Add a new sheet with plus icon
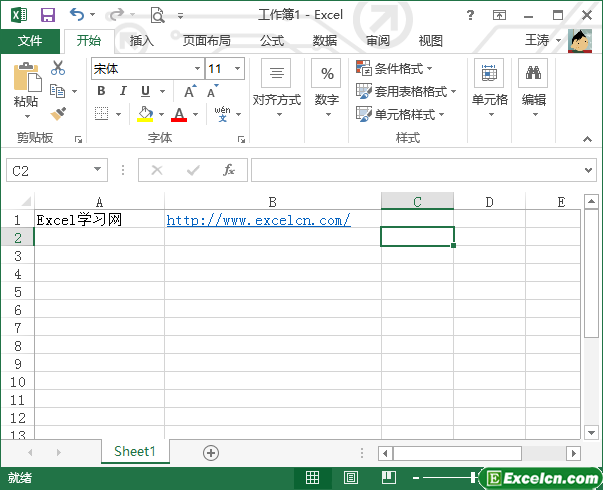This screenshot has height=490, width=603. pos(211,452)
